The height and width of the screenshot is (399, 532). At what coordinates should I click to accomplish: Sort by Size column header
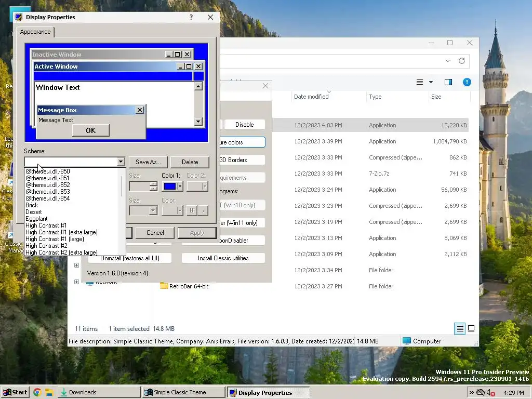[436, 97]
